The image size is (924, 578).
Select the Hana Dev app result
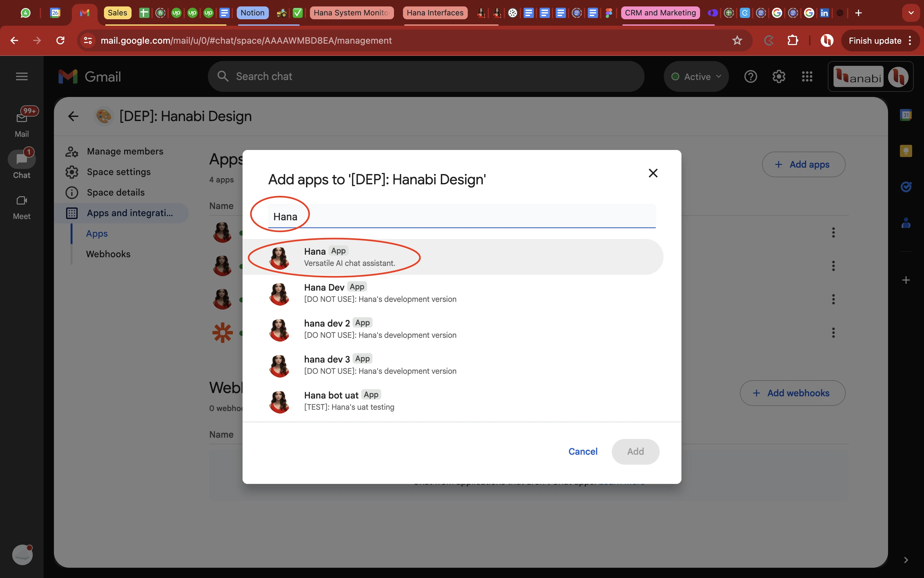tap(453, 293)
